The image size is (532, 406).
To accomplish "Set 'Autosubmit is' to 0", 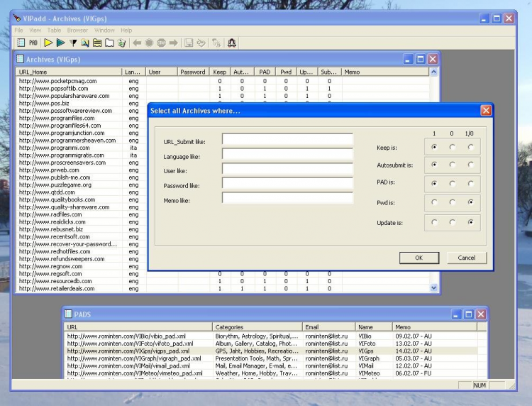I will (452, 165).
